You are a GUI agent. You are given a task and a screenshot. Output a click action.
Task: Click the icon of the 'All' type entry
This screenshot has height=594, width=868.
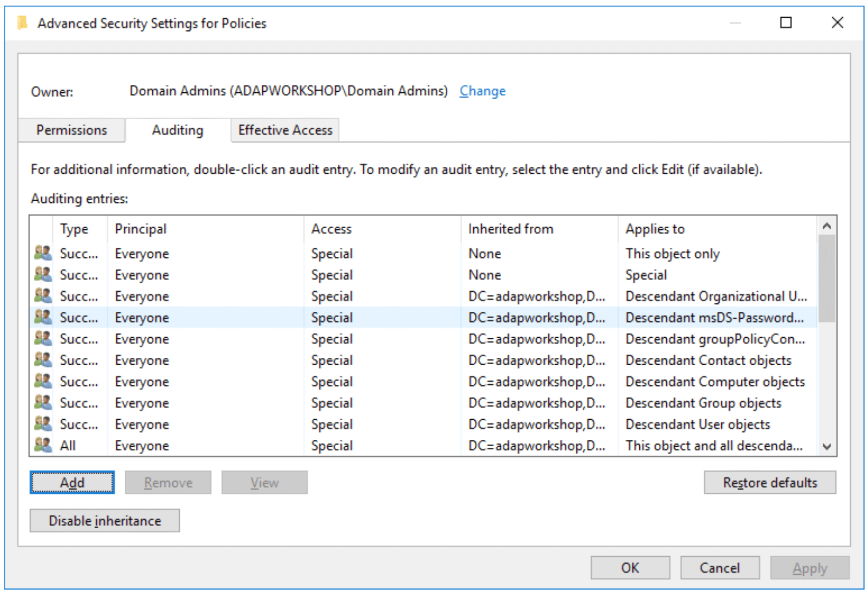43,445
